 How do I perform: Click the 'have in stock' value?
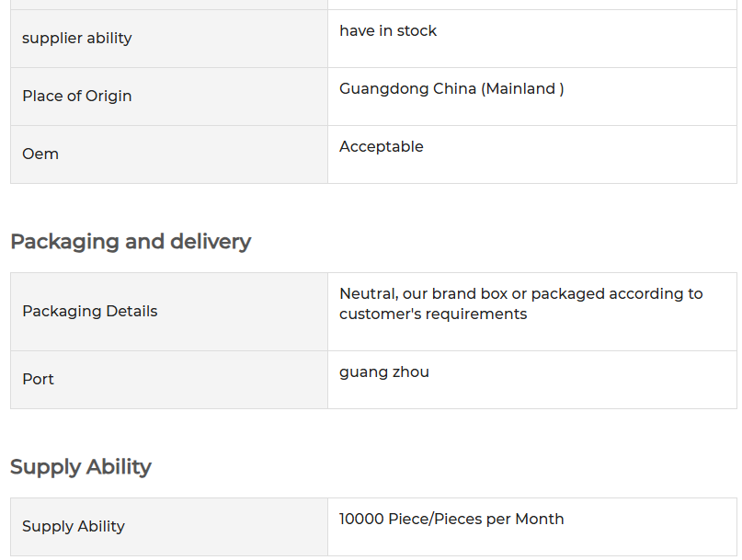[x=388, y=30]
